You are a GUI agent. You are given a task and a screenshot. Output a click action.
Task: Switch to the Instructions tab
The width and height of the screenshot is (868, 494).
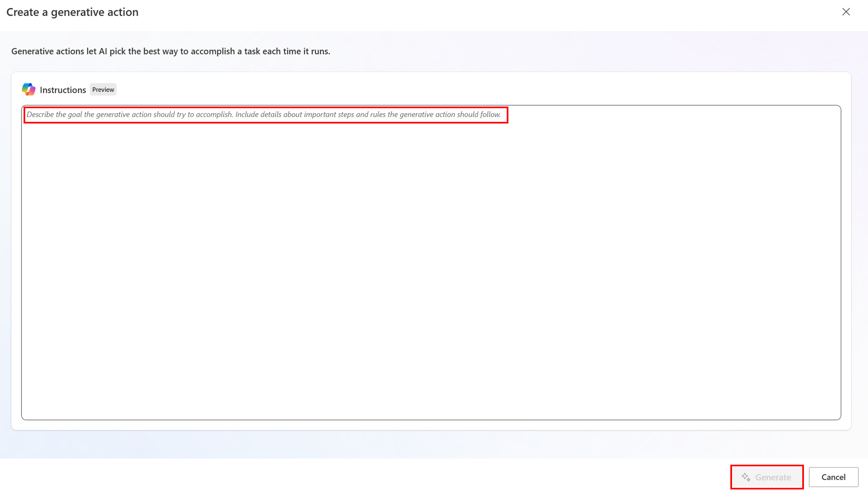[x=63, y=89]
